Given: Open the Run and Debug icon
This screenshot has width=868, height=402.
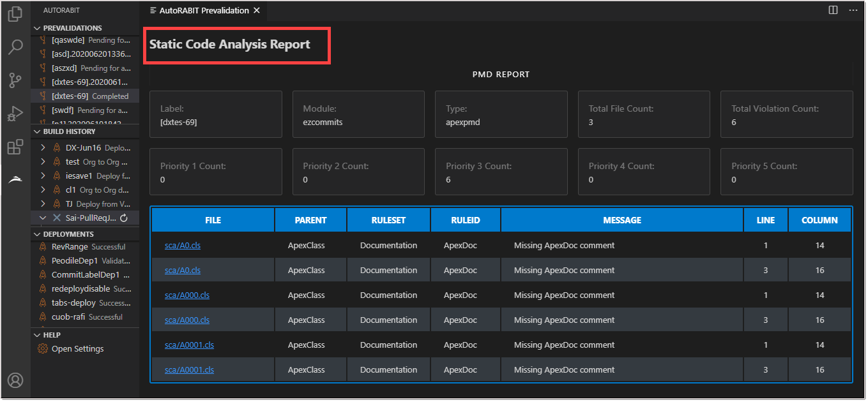Looking at the screenshot, I should click(15, 114).
